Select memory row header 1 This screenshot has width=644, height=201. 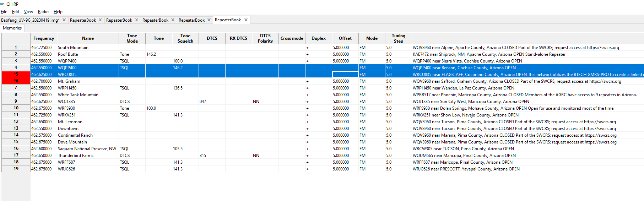(16, 47)
